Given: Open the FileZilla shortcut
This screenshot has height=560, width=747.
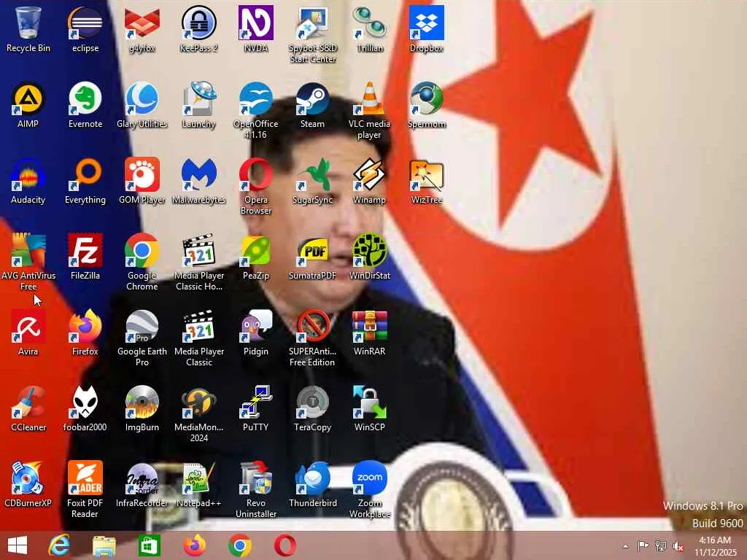Looking at the screenshot, I should pos(85,257).
